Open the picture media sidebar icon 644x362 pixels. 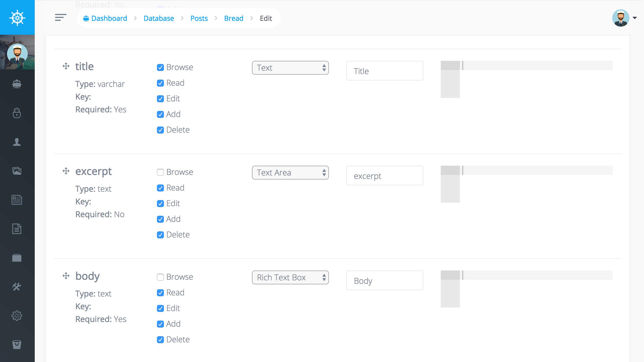(17, 171)
